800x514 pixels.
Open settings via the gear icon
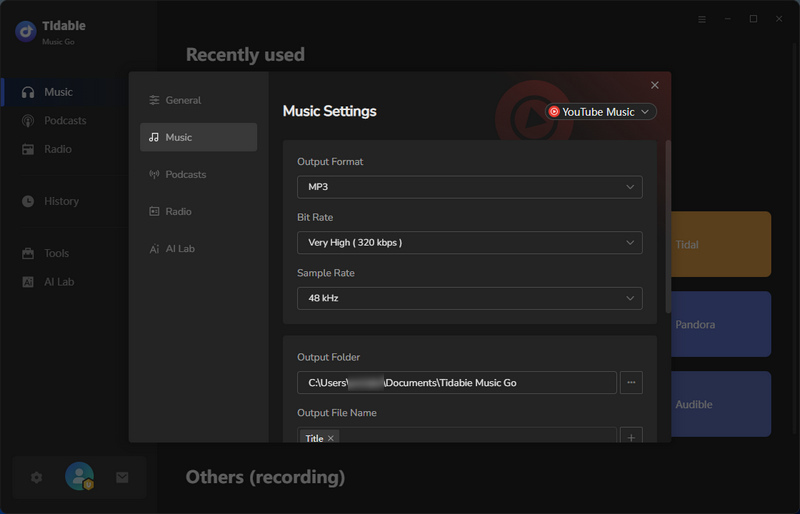point(37,478)
